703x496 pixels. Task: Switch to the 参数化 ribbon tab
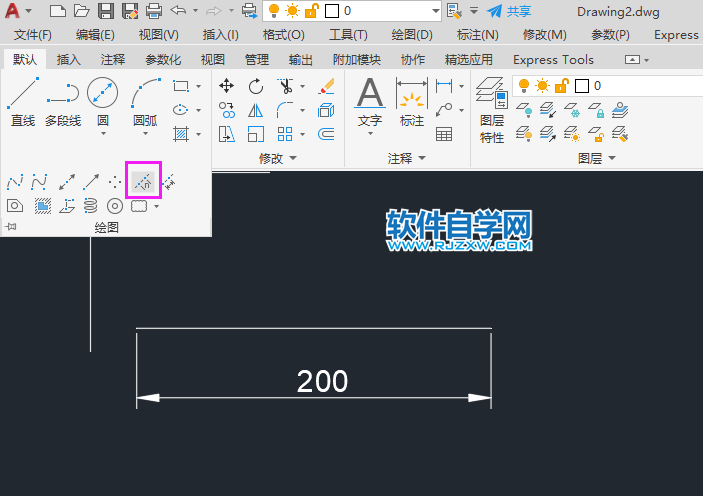click(163, 59)
